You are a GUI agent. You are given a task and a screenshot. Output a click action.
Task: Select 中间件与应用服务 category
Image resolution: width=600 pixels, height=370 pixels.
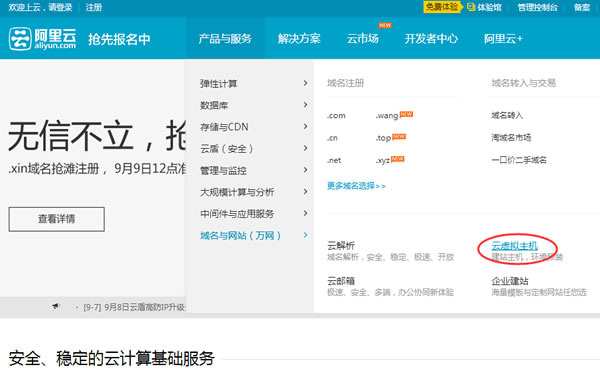[x=237, y=214]
